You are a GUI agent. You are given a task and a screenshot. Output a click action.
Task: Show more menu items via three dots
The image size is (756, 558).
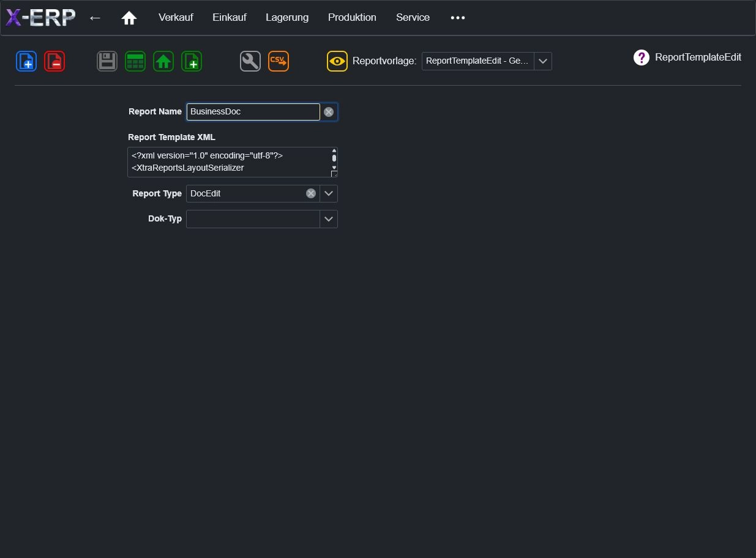(x=458, y=18)
